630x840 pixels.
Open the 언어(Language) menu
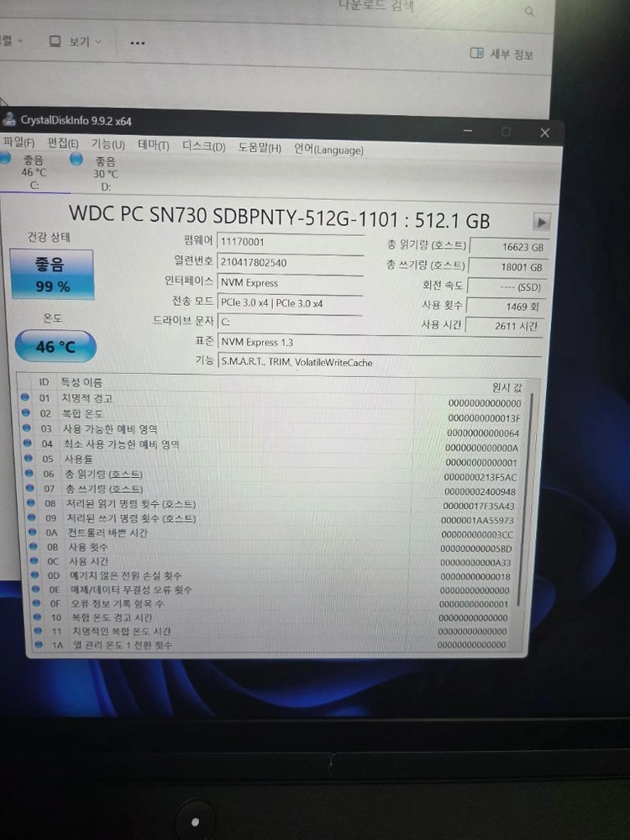tap(328, 149)
